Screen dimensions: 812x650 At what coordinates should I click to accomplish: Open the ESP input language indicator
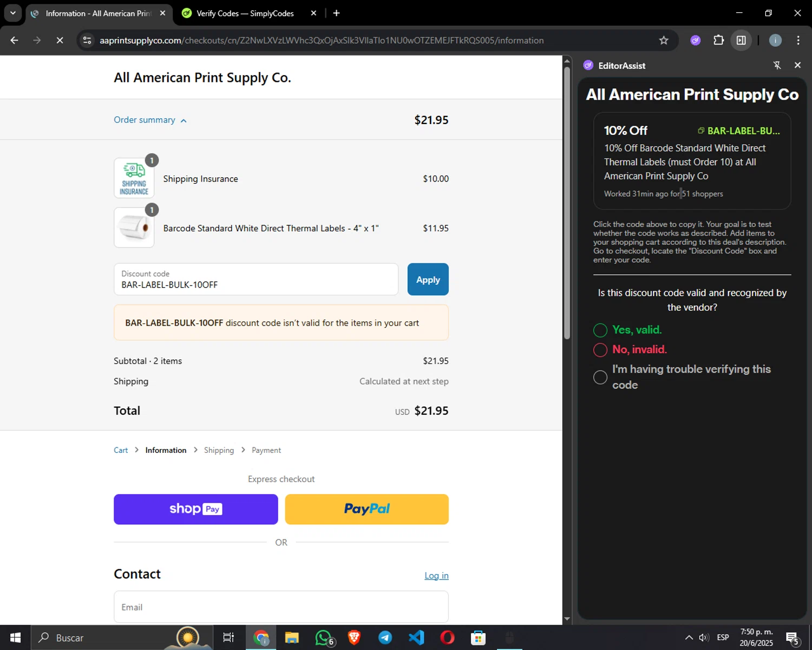[723, 638]
